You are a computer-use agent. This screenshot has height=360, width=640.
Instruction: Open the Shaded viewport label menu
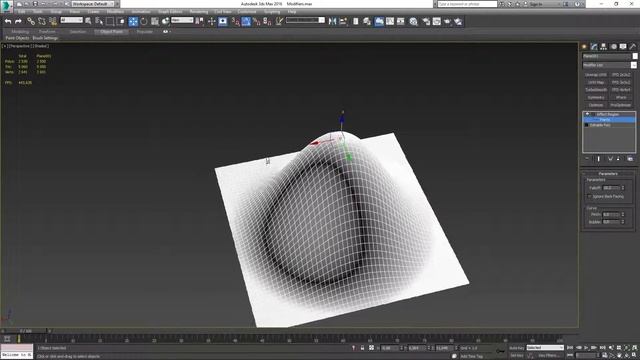pos(41,46)
